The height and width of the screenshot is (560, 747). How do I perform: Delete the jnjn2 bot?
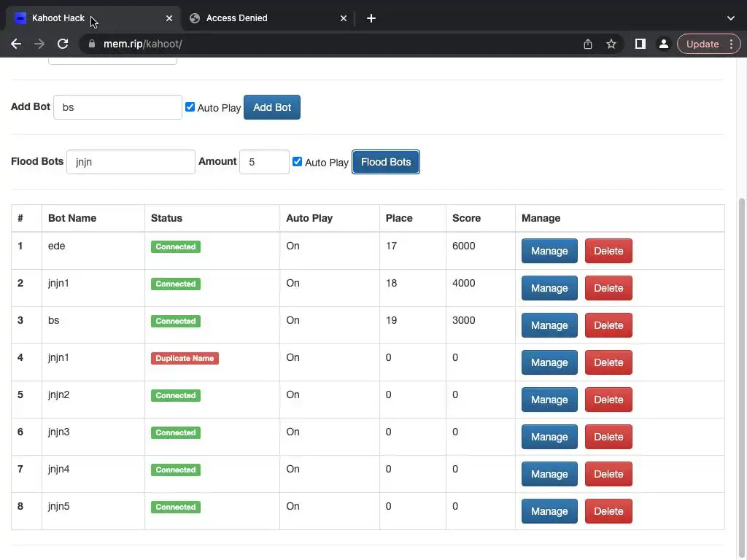tap(608, 400)
